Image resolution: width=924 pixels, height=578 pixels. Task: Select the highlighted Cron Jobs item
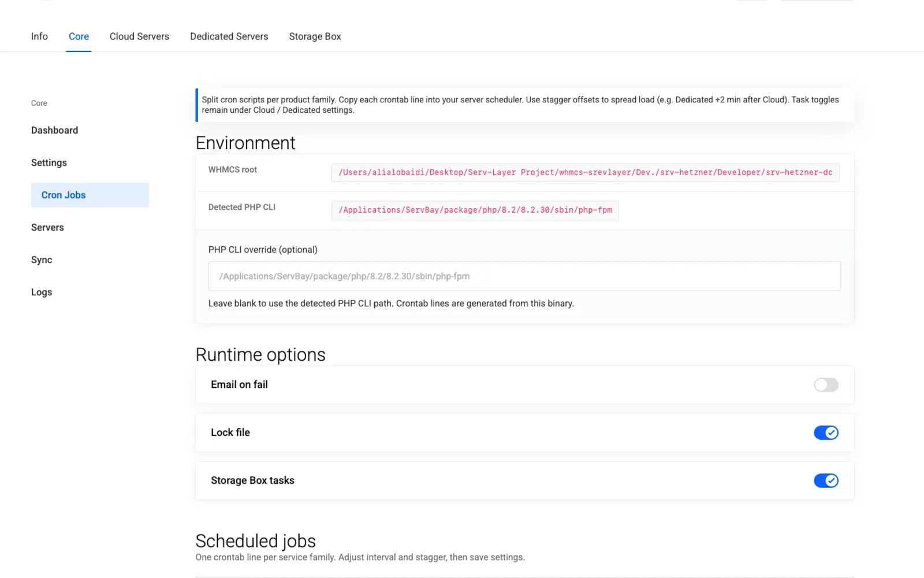(x=90, y=195)
